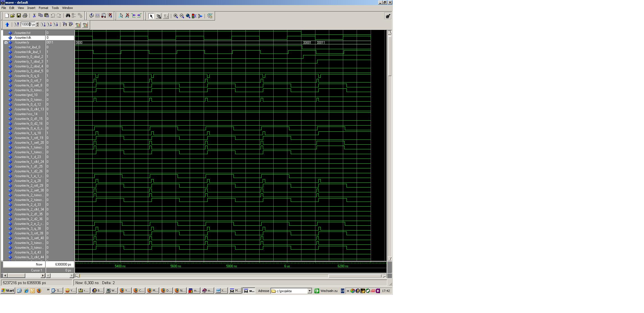Click the Delete Cursor icon
The width and height of the screenshot is (644, 313).
127,16
